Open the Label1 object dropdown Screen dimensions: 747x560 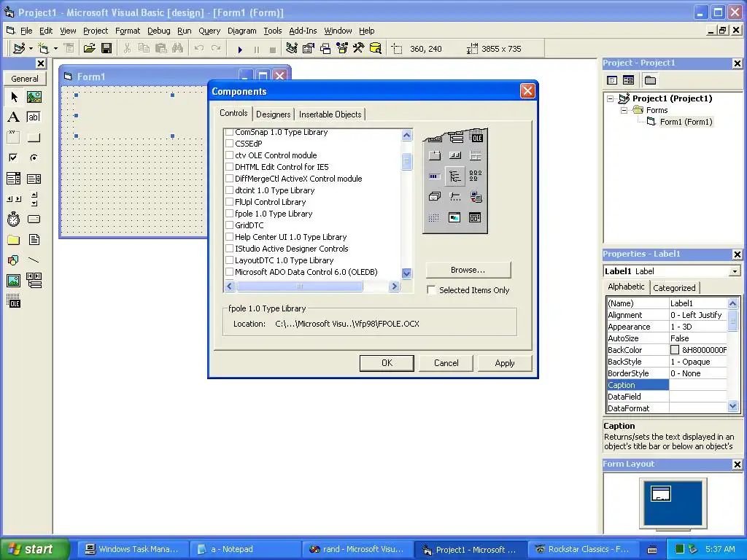[x=735, y=271]
